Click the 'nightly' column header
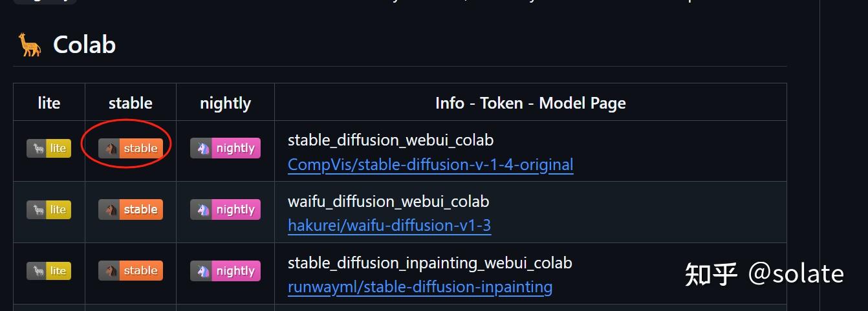Image resolution: width=868 pixels, height=311 pixels. (x=225, y=103)
